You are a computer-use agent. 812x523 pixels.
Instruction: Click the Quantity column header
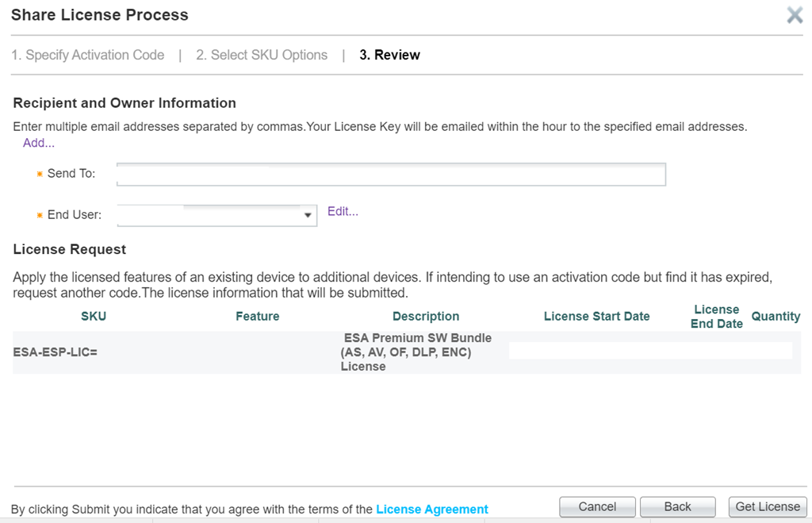click(776, 316)
